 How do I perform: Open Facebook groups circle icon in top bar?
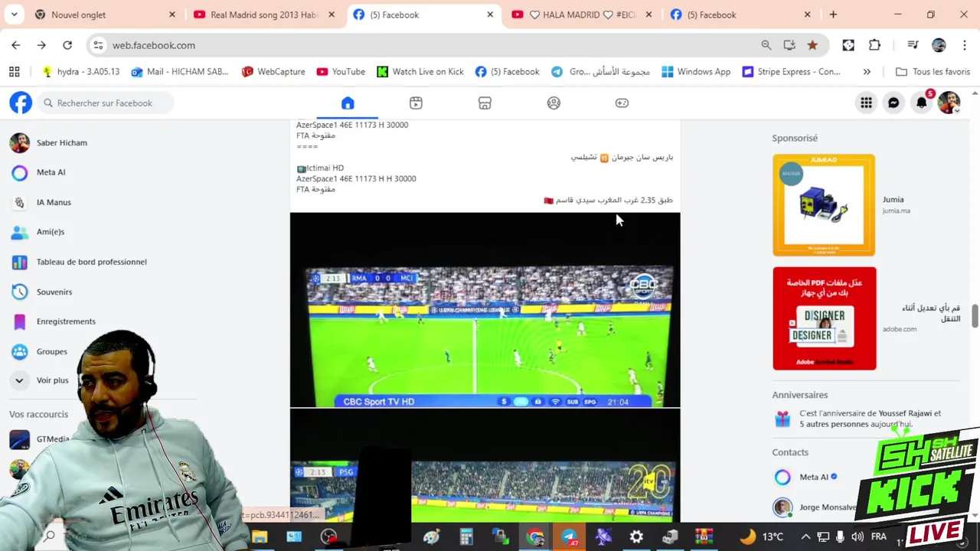[554, 103]
